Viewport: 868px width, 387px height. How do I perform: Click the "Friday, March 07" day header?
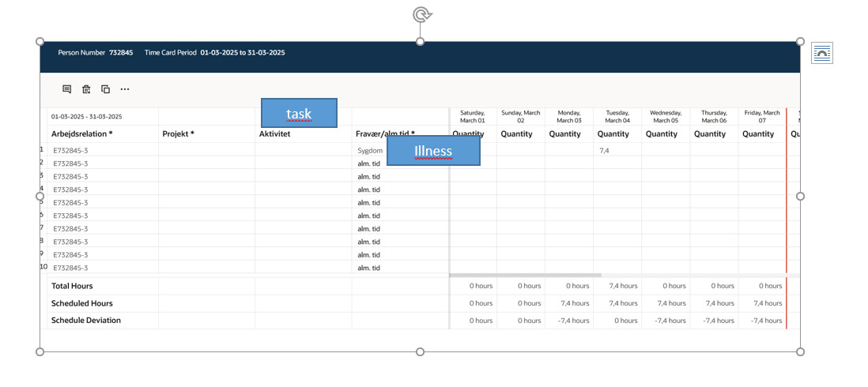762,117
